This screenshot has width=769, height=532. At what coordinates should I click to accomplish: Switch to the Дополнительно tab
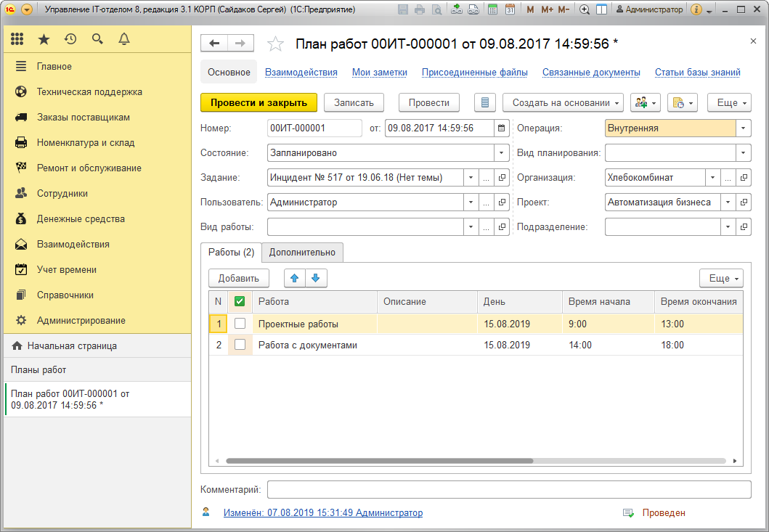(x=302, y=252)
